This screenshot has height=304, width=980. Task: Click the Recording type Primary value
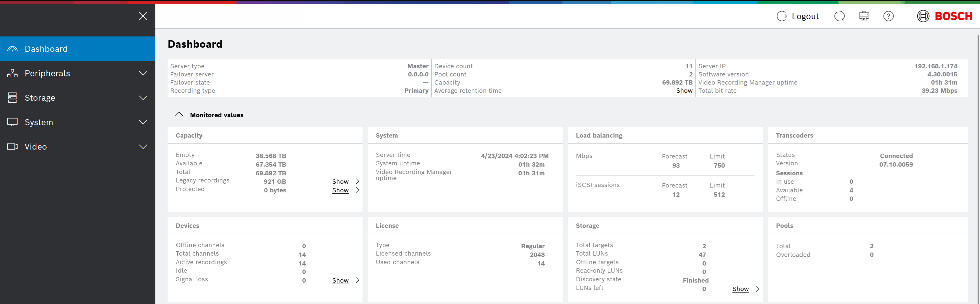pos(416,91)
